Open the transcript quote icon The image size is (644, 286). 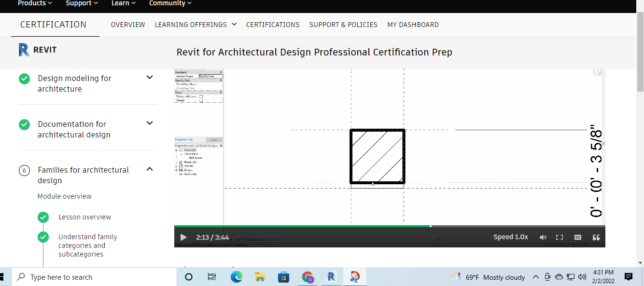click(596, 237)
